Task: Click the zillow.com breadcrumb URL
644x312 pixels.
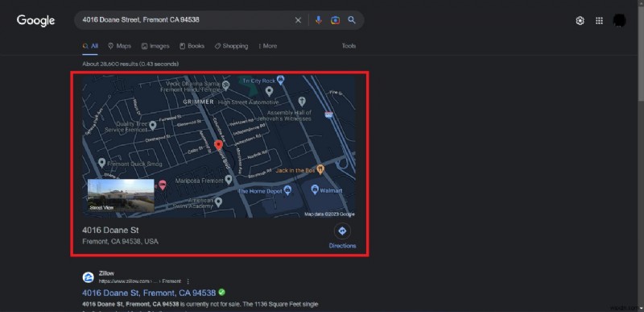Action: [139, 281]
